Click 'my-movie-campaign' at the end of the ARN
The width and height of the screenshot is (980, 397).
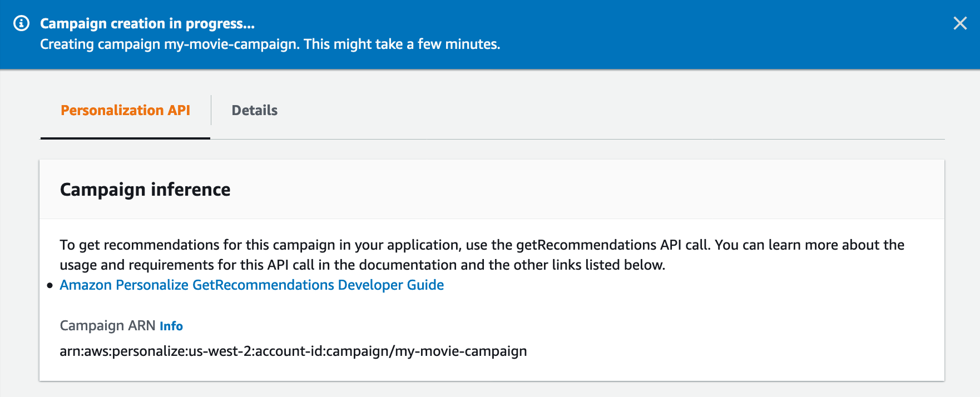pos(461,351)
